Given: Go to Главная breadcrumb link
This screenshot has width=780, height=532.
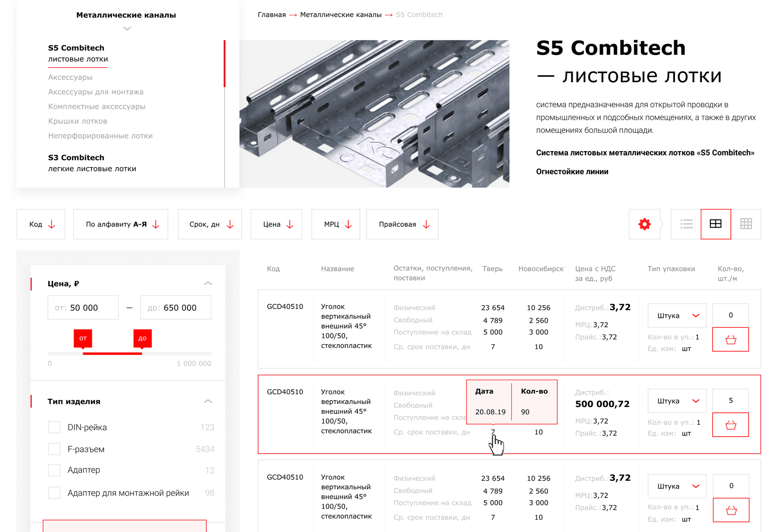Looking at the screenshot, I should point(272,15).
